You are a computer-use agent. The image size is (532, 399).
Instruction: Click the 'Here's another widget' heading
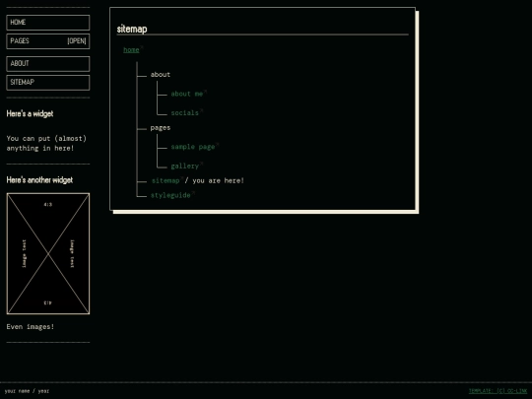coord(39,180)
